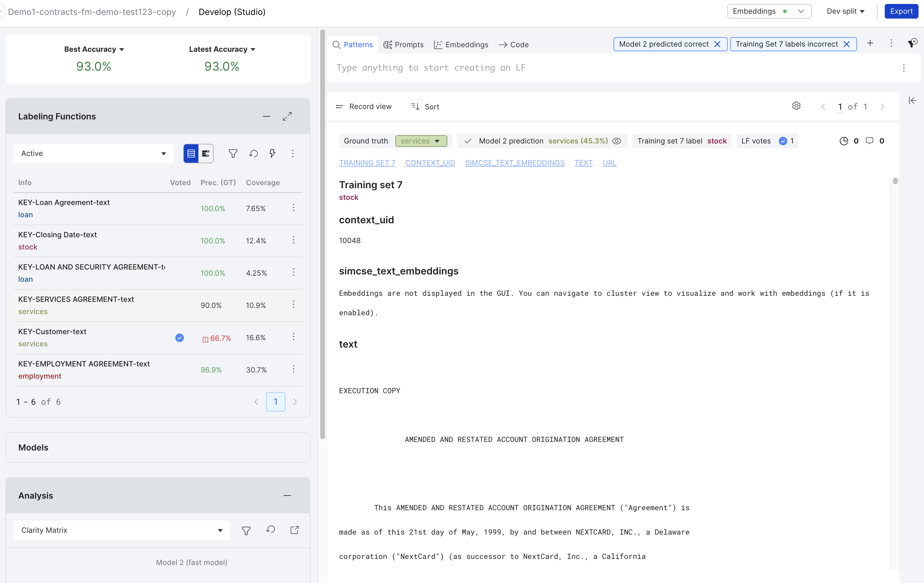
Task: Jump to SIMCSE_TEXT_EMBEDDINGS field link
Action: (515, 163)
